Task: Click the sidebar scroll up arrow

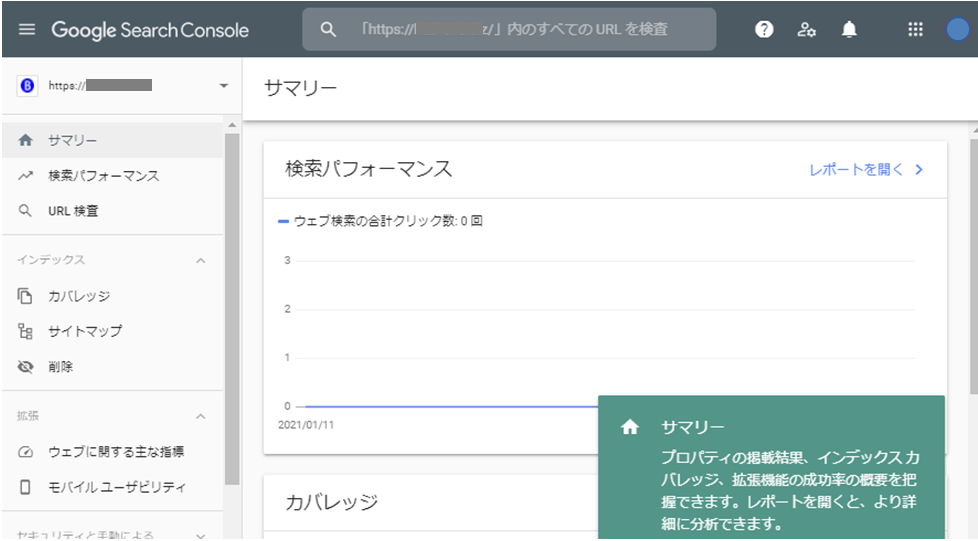Action: pyautogui.click(x=232, y=125)
